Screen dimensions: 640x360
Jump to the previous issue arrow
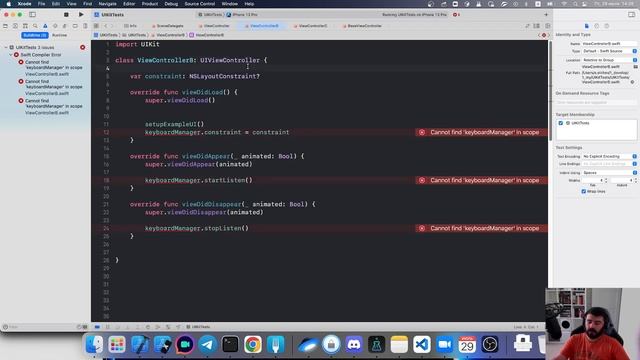tap(539, 35)
